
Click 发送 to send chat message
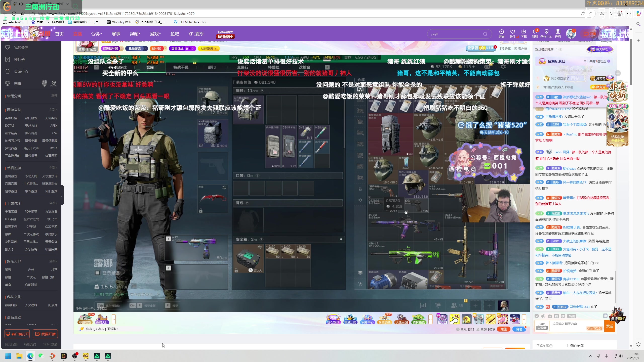click(x=610, y=326)
